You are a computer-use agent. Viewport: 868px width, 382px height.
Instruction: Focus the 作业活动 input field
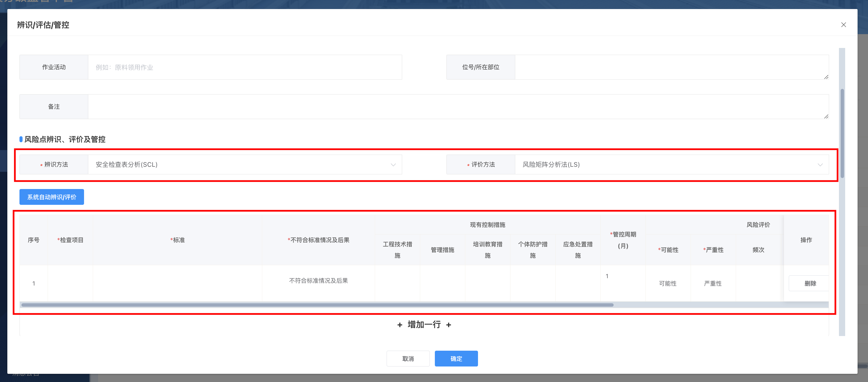(244, 67)
